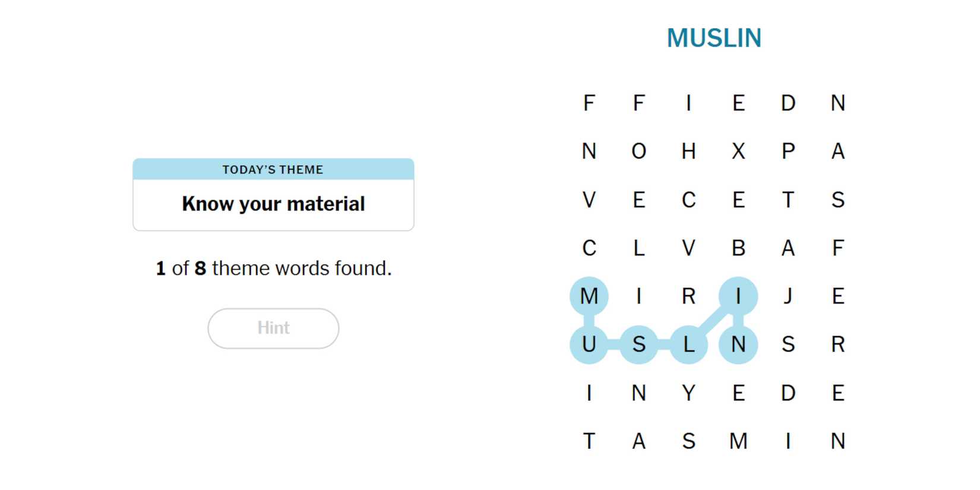This screenshot has height=490, width=980.
Task: Click the C directly above highlighted M
Action: 589,248
